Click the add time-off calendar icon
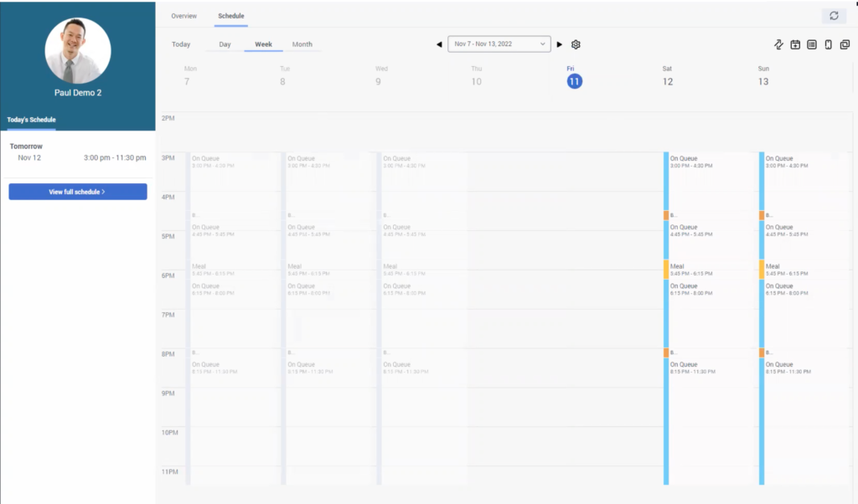The height and width of the screenshot is (504, 858). click(795, 44)
